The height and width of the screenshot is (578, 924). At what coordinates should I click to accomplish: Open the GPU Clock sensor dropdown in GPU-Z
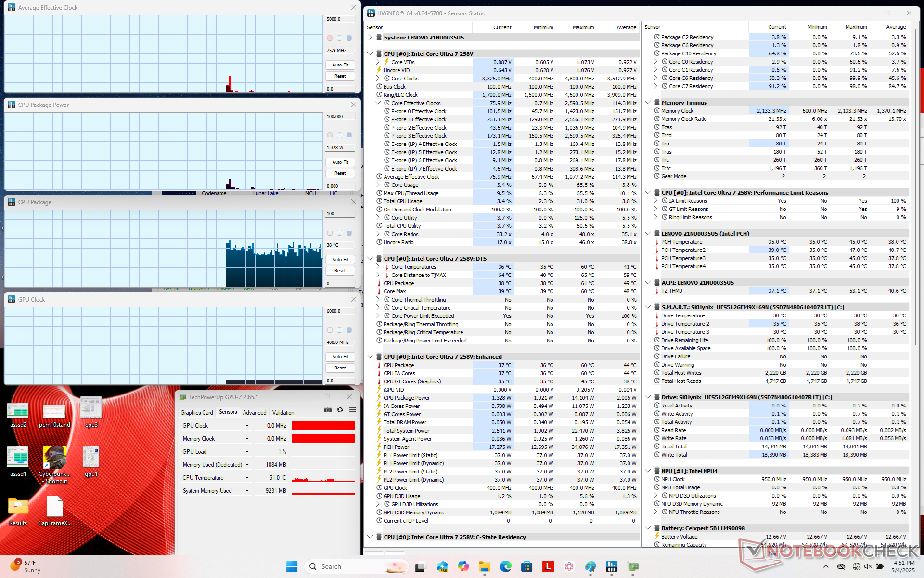[247, 426]
